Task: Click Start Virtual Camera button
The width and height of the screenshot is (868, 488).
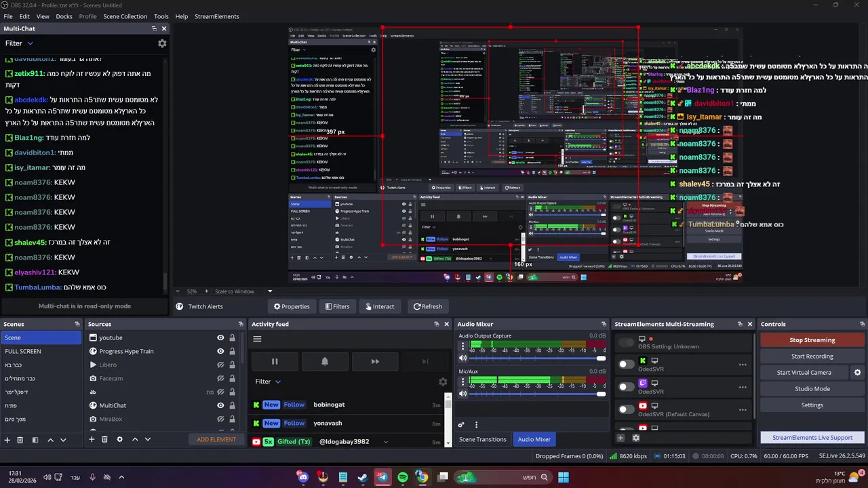Action: coord(804,373)
